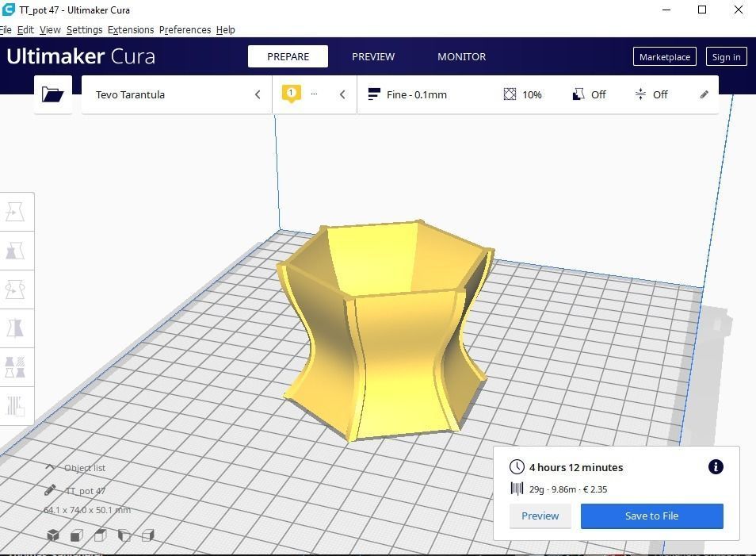Switch to left side view cube icon
Image resolution: width=756 pixels, height=556 pixels.
click(x=124, y=535)
